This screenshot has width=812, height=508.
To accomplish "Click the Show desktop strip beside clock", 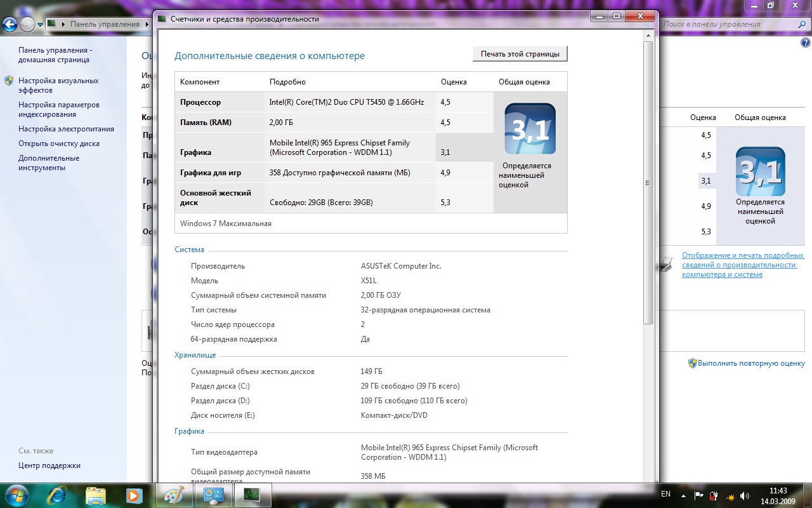I will [x=807, y=495].
